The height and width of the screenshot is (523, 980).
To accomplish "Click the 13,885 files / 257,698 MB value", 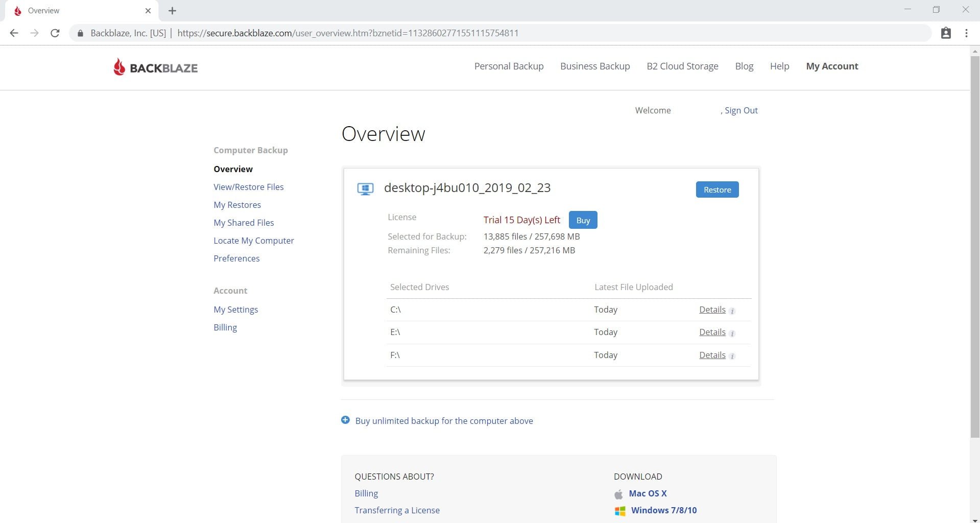I will [x=531, y=236].
